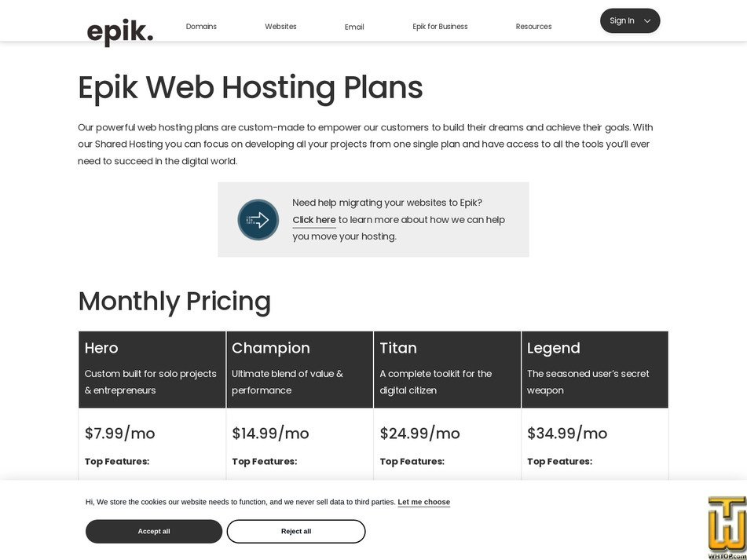The height and width of the screenshot is (560, 747).
Task: Reject all cookies
Action: coord(296,531)
